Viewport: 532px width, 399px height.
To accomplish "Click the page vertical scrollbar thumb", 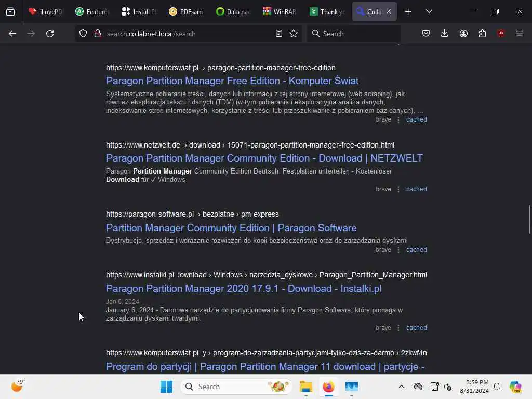I will [x=529, y=219].
